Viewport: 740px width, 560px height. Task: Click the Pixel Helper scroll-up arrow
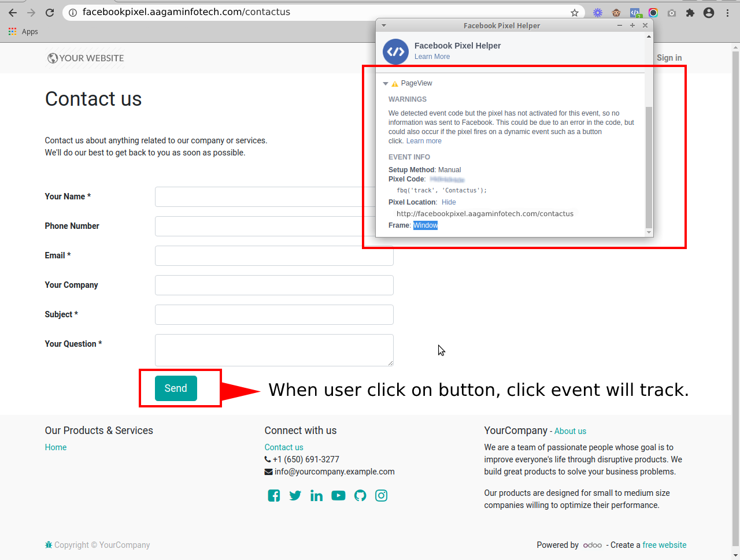coord(649,36)
